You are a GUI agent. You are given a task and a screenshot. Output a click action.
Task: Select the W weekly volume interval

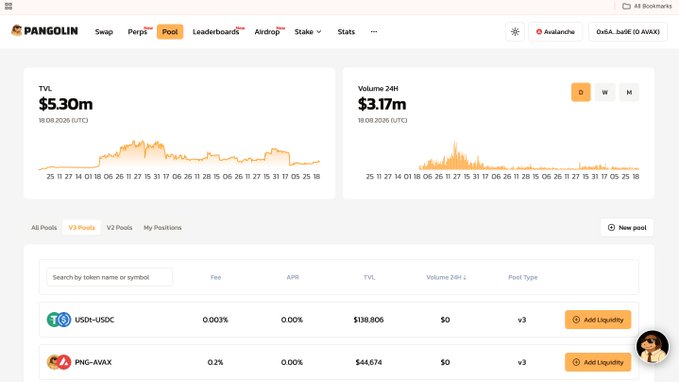[x=605, y=92]
